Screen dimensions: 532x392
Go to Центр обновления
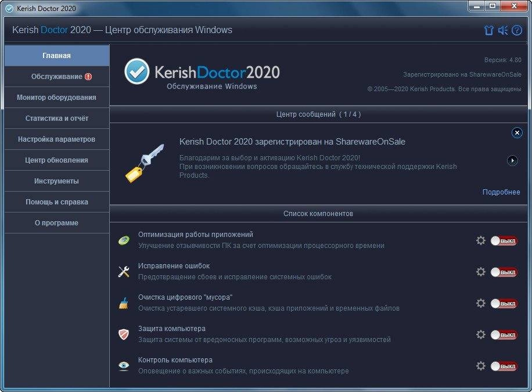[x=57, y=160]
